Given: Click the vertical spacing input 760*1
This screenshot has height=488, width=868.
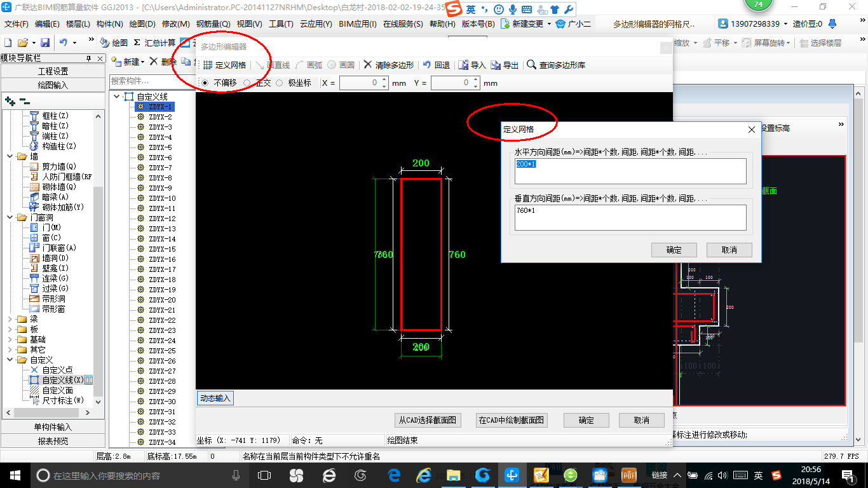Looking at the screenshot, I should tap(630, 217).
